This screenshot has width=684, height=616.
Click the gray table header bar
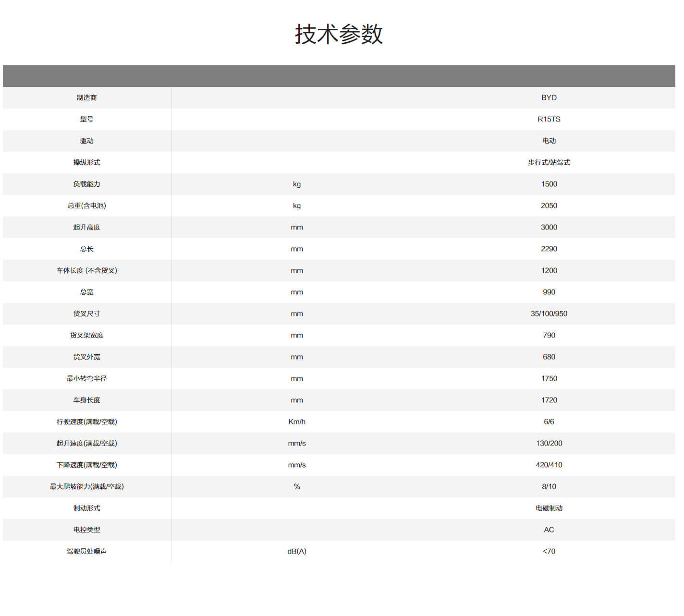pos(339,76)
